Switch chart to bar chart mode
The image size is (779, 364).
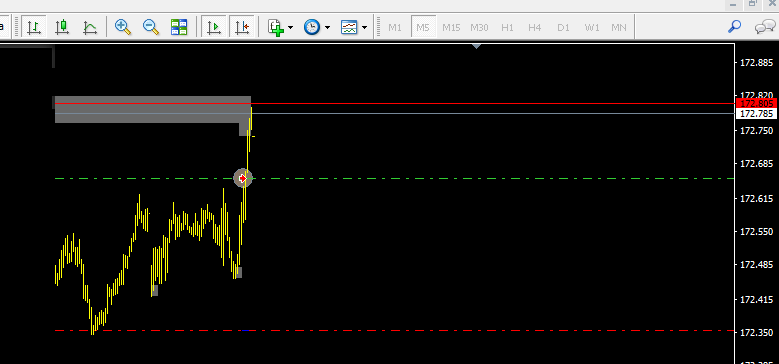tap(34, 27)
